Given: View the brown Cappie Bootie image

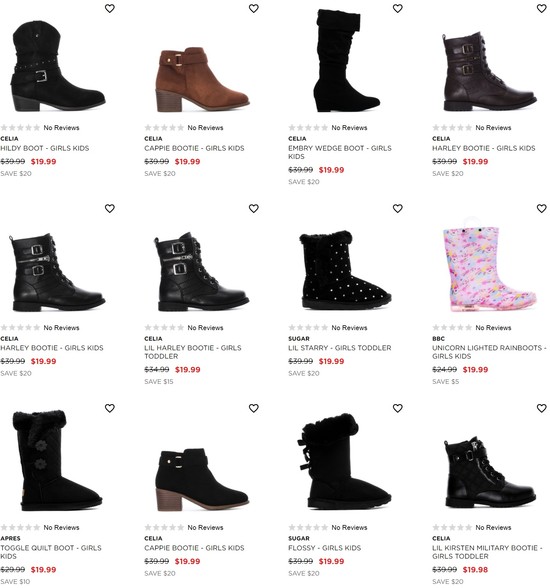Looking at the screenshot, I should point(202,80).
